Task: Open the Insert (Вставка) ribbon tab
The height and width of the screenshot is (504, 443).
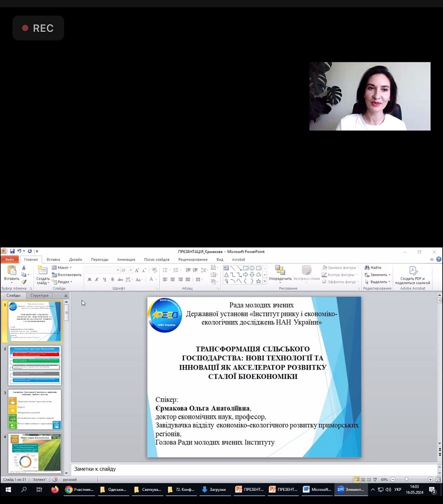Action: pyautogui.click(x=53, y=260)
